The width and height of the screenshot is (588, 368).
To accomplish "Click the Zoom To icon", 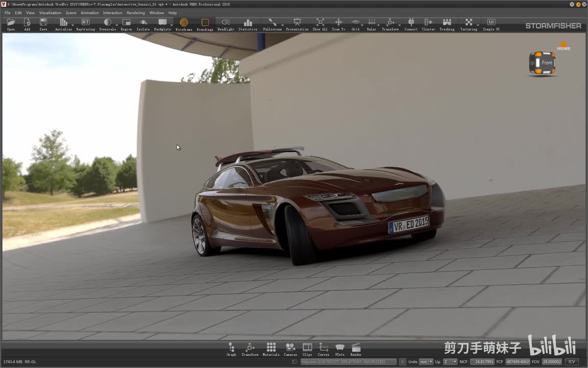I will pyautogui.click(x=338, y=25).
